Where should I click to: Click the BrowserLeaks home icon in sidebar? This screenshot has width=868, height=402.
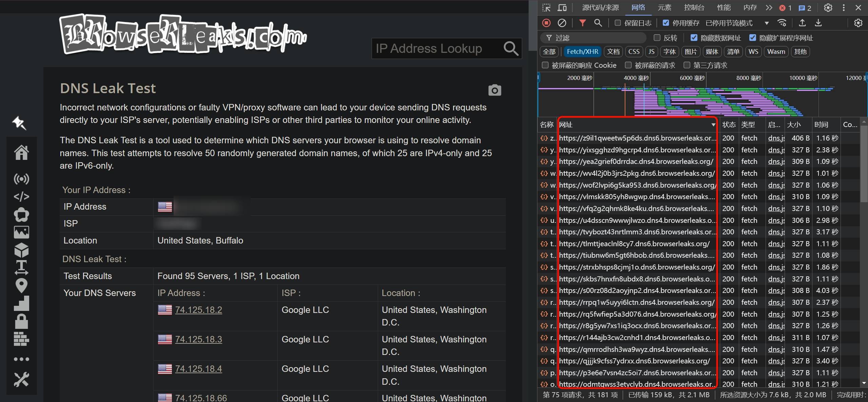tap(21, 152)
